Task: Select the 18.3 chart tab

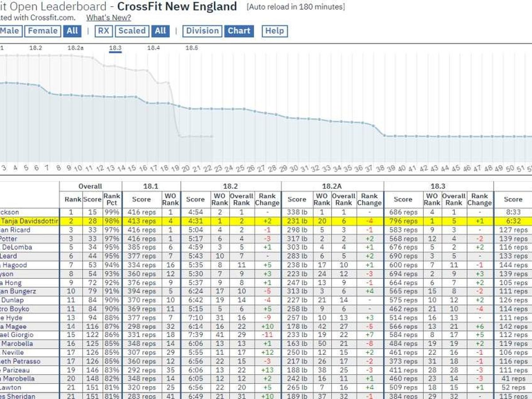Action: [x=115, y=48]
